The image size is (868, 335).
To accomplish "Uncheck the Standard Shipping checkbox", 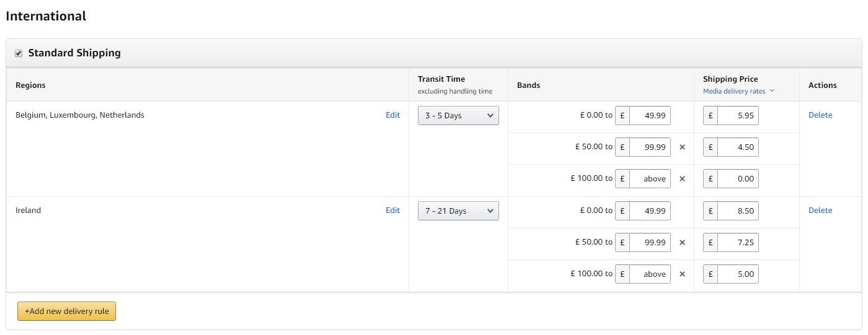I will (x=19, y=53).
